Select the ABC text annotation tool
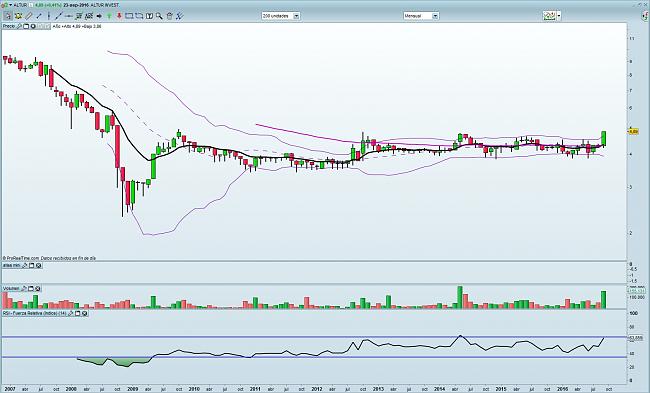This screenshot has height=393, width=650. pos(89,16)
